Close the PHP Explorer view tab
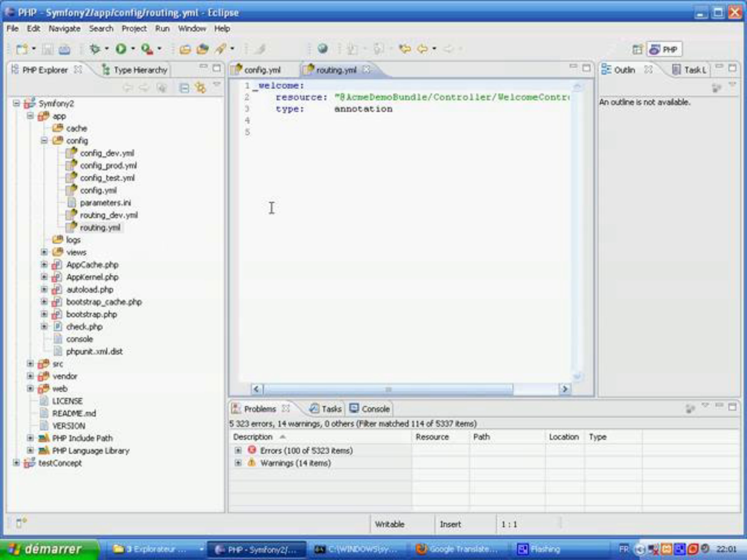The height and width of the screenshot is (560, 747). point(78,70)
